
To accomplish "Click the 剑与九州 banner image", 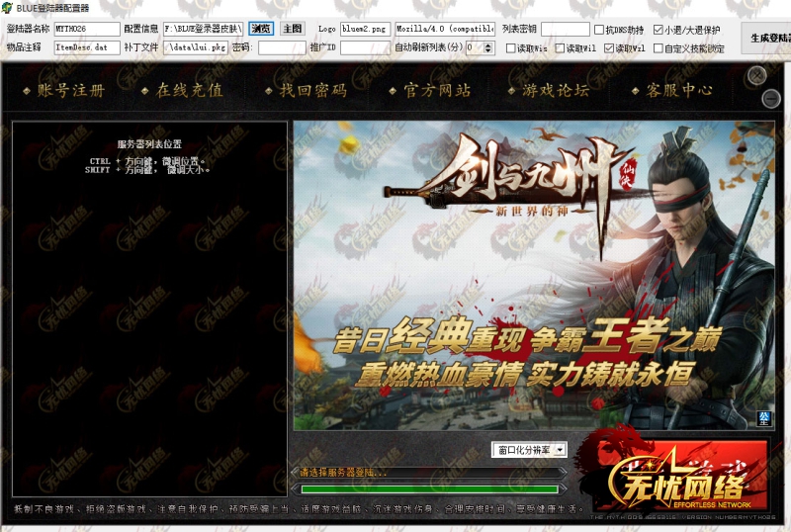I will (534, 275).
